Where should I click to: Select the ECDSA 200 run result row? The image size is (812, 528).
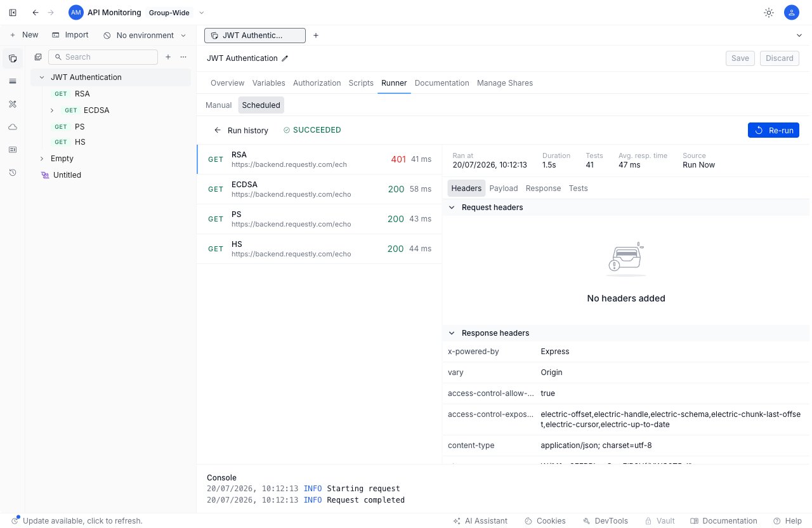point(319,189)
